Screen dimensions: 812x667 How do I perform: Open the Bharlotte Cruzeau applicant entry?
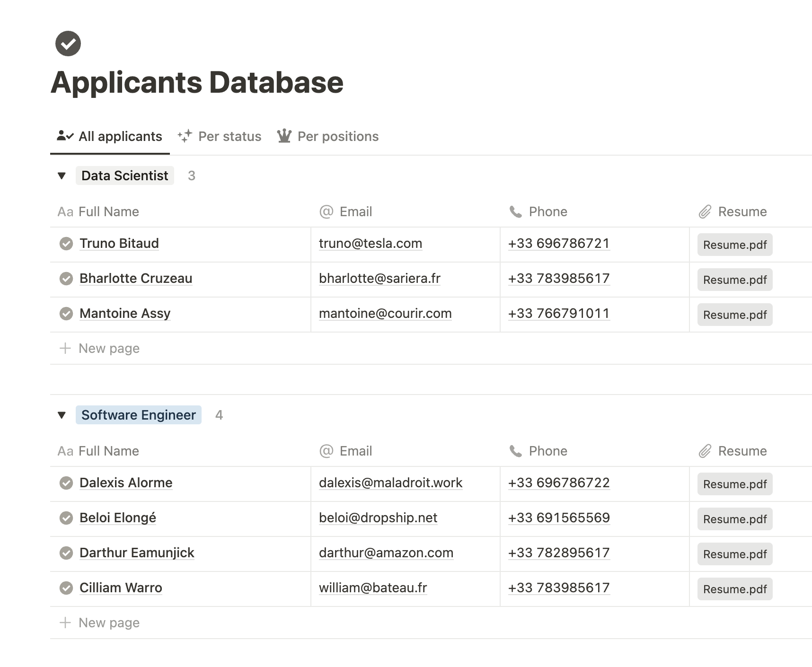tap(136, 279)
